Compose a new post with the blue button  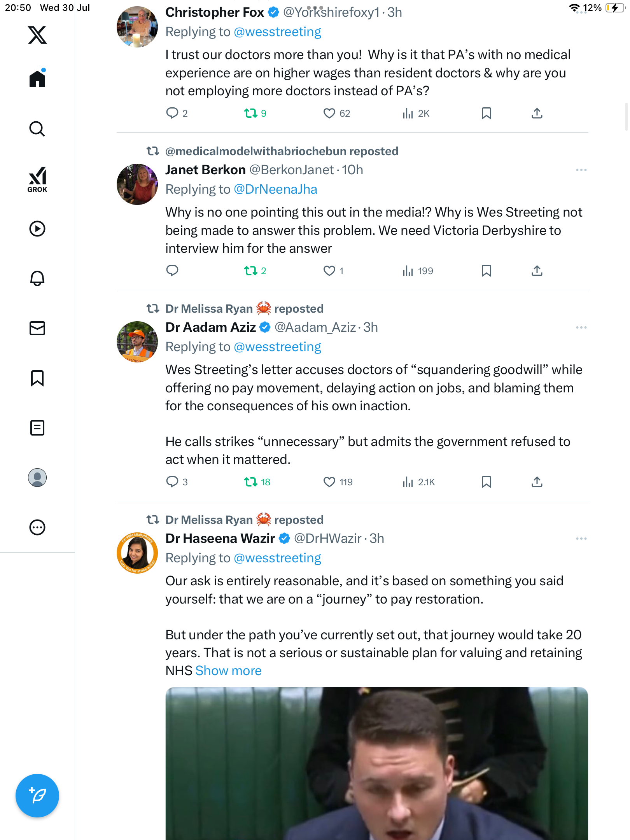click(x=37, y=795)
